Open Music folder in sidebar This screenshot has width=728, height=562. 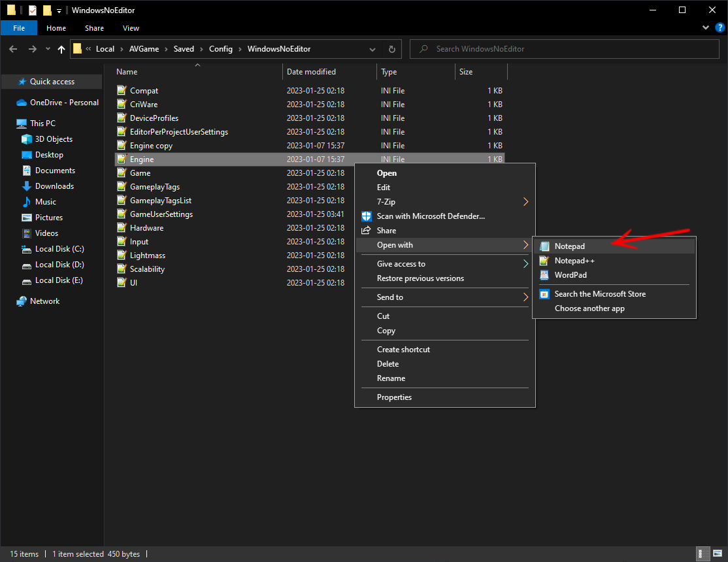click(x=39, y=201)
